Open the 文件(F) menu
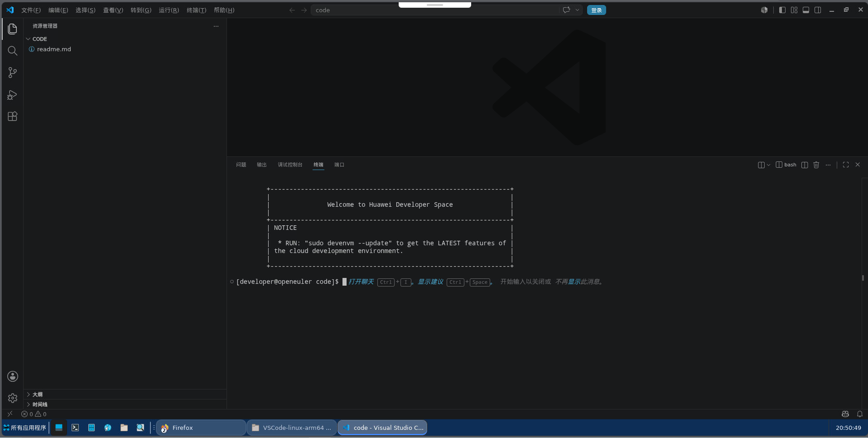868x438 pixels. [x=31, y=10]
